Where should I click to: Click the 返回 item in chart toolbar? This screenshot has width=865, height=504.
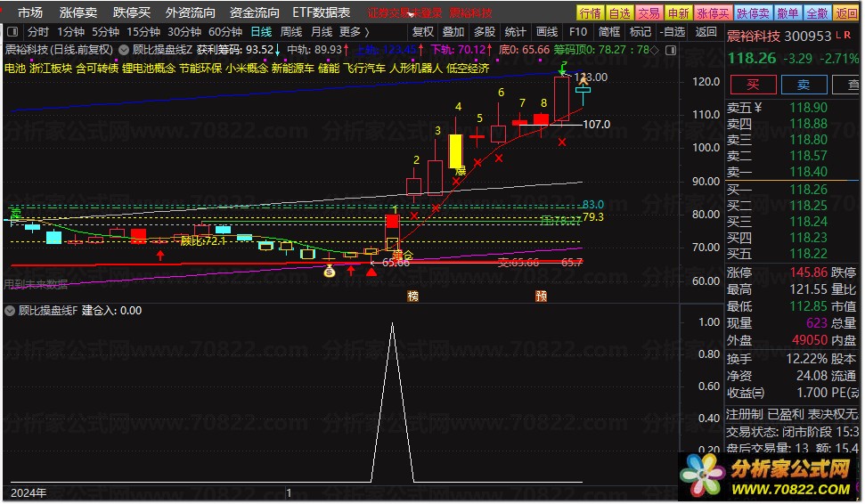click(x=706, y=32)
